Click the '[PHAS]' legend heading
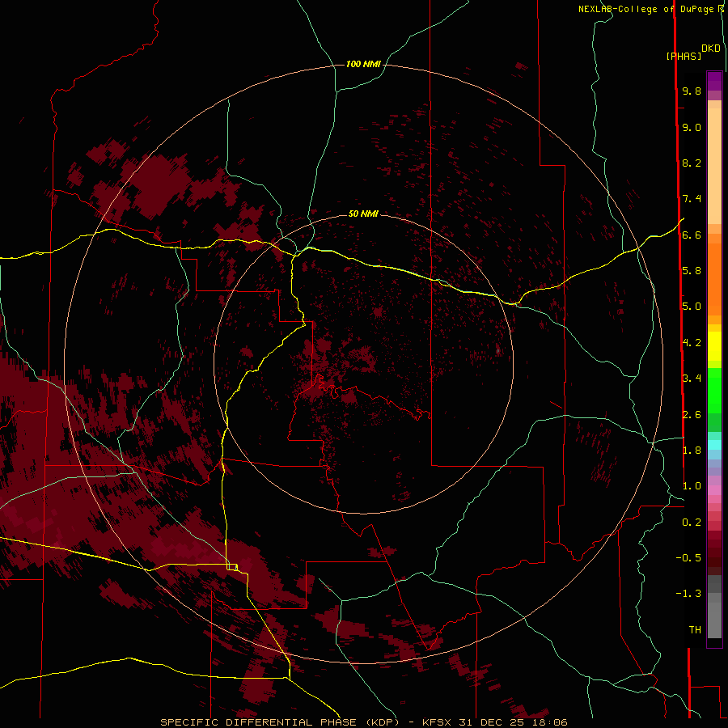This screenshot has height=728, width=728. pos(684,57)
